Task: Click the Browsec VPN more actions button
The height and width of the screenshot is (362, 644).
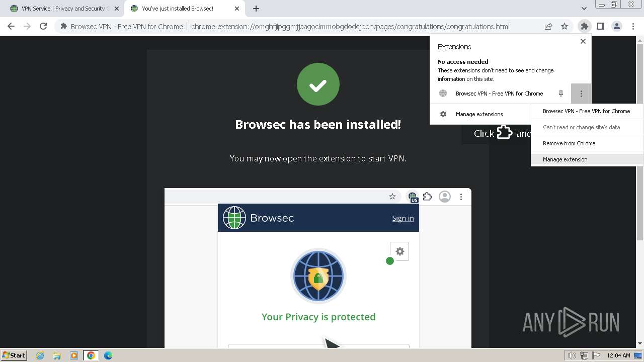Action: click(581, 94)
